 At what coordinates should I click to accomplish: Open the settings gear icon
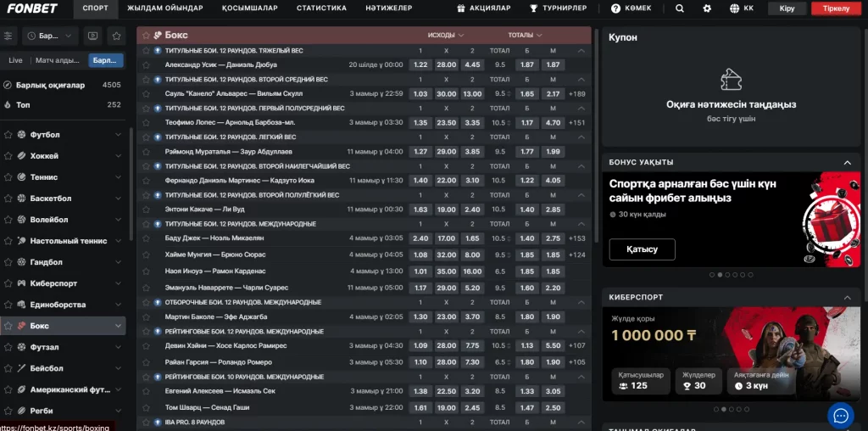707,8
